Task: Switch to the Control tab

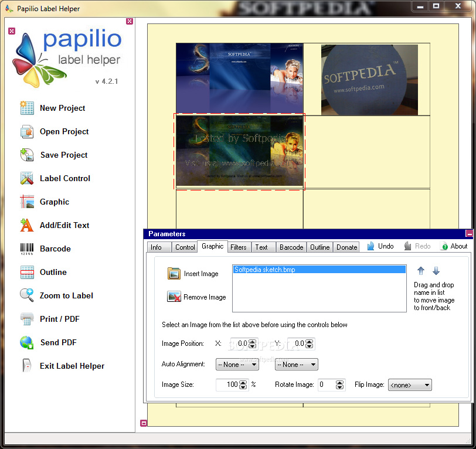Action: point(185,247)
